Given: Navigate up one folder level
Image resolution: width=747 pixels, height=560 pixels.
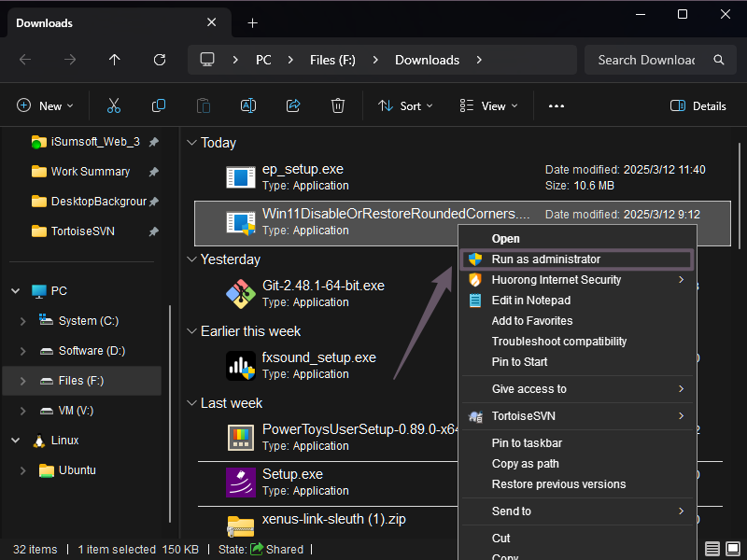Looking at the screenshot, I should (114, 60).
